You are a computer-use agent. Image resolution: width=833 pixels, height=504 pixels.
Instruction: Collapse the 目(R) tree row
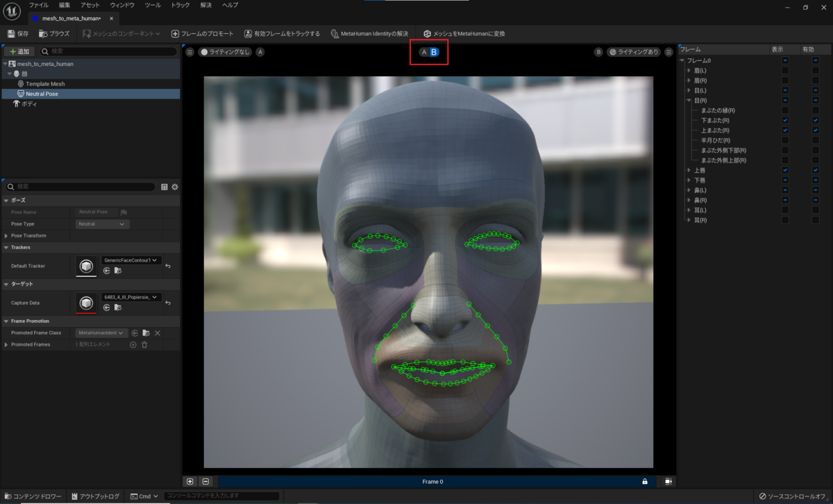pos(689,101)
